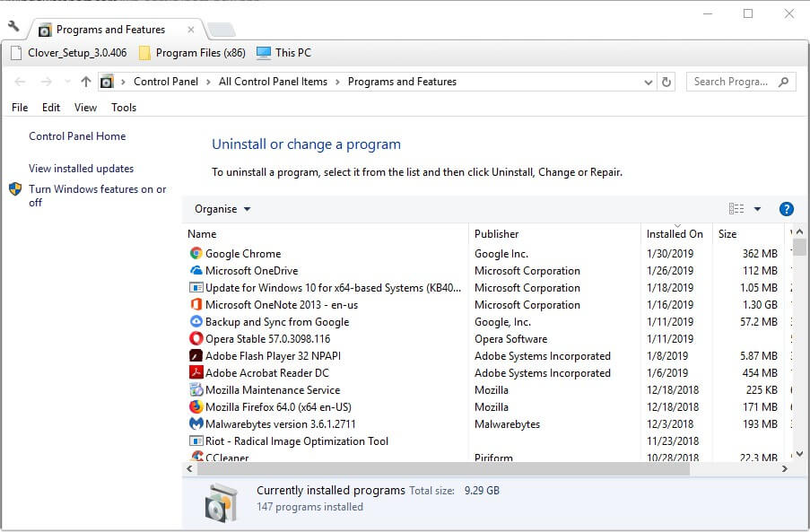
Task: Select the 11/23/2018 install date cell
Action: tap(673, 440)
